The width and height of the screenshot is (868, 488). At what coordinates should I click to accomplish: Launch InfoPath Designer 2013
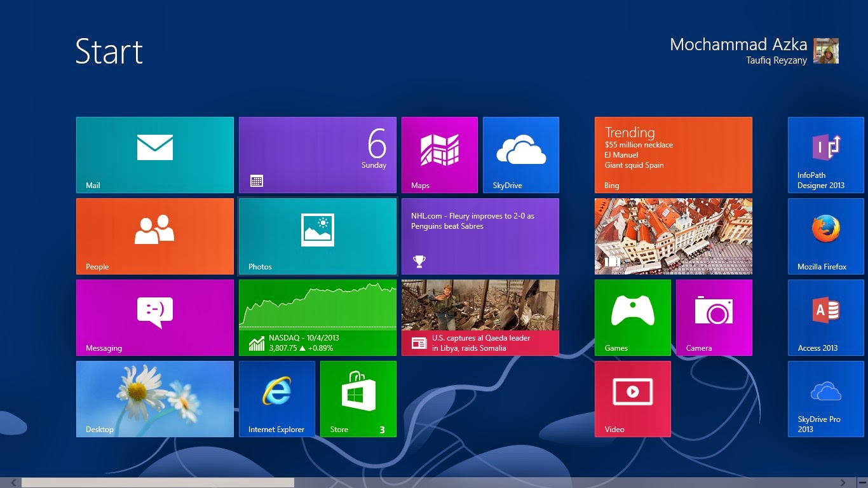826,155
